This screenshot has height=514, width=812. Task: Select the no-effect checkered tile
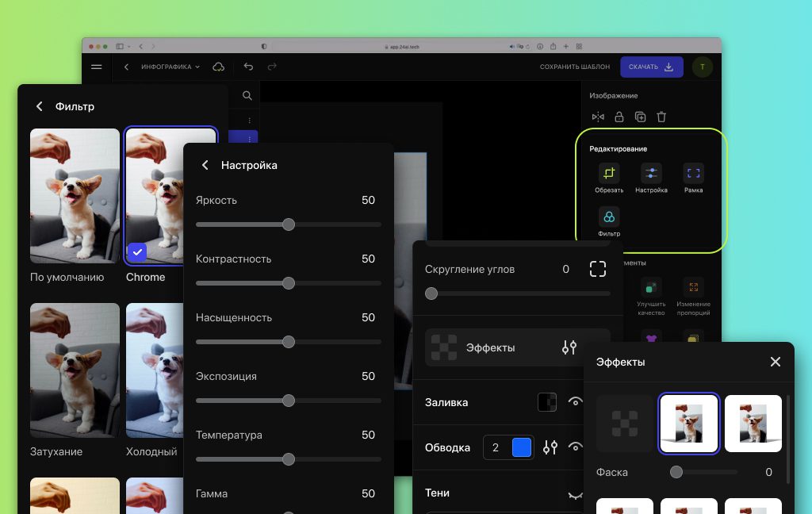pyautogui.click(x=625, y=424)
